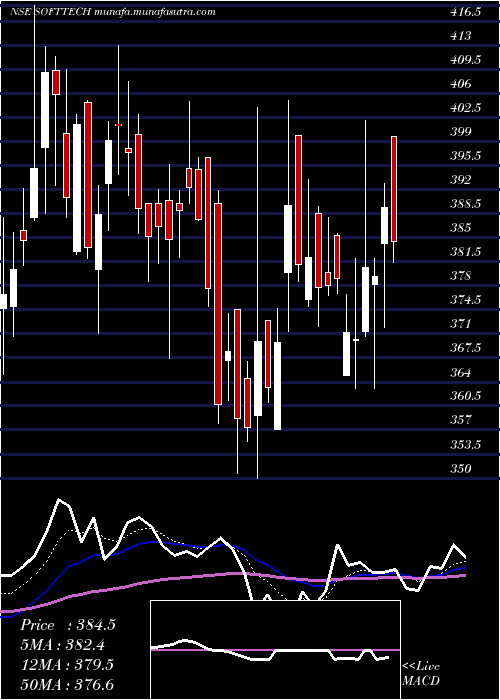
Task: Click the last red candlestick on the right
Action: [394, 189]
